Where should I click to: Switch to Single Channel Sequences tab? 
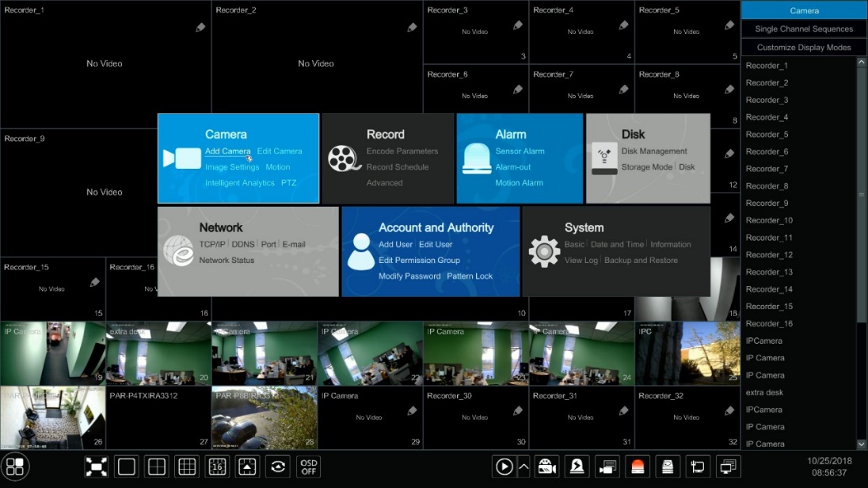click(804, 29)
